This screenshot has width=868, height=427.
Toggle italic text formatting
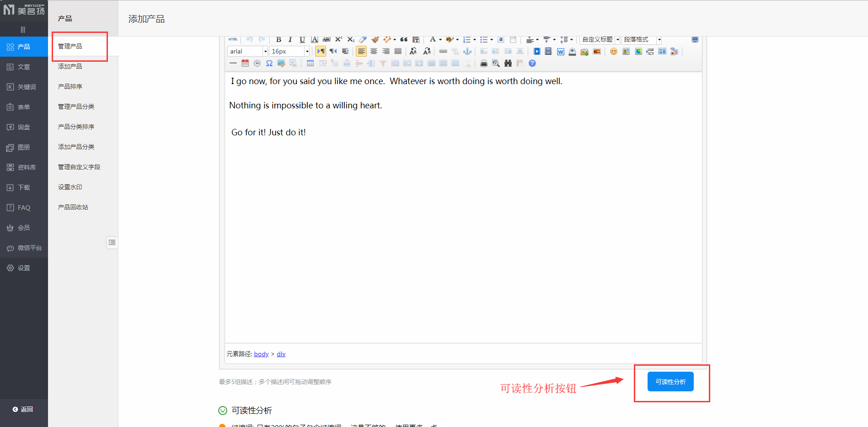(290, 40)
